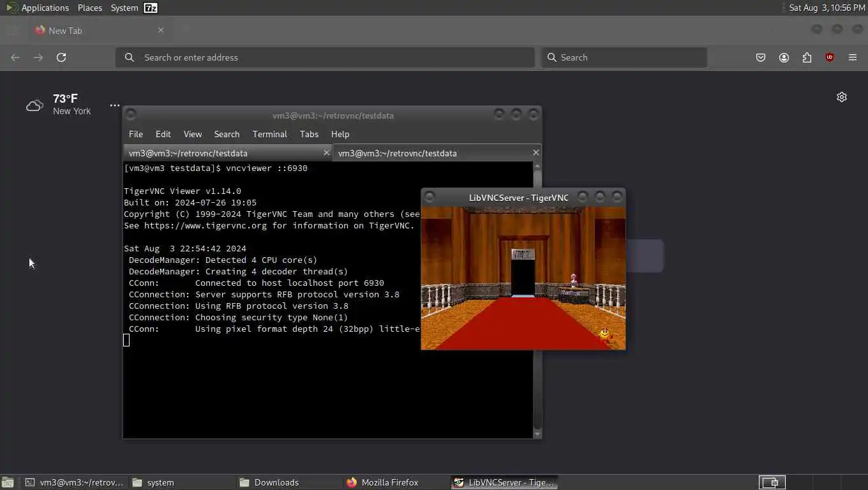Open the terminal Terminal menu

(x=270, y=134)
